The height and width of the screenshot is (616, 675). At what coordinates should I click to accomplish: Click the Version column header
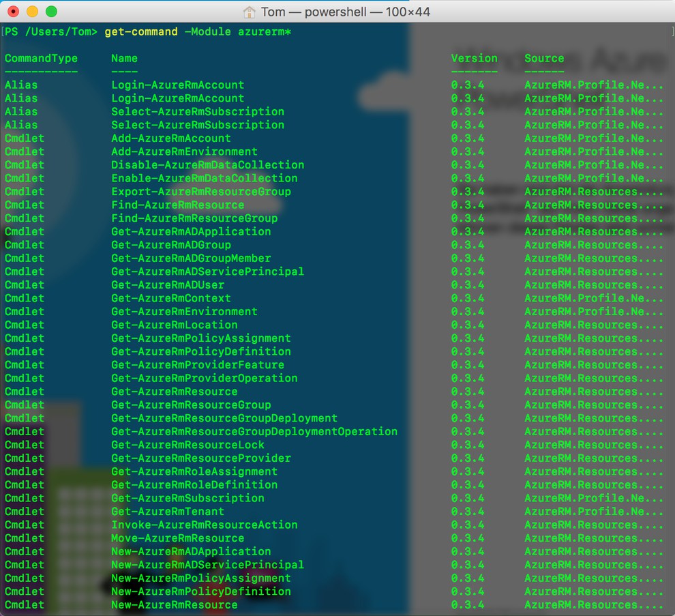tap(474, 58)
